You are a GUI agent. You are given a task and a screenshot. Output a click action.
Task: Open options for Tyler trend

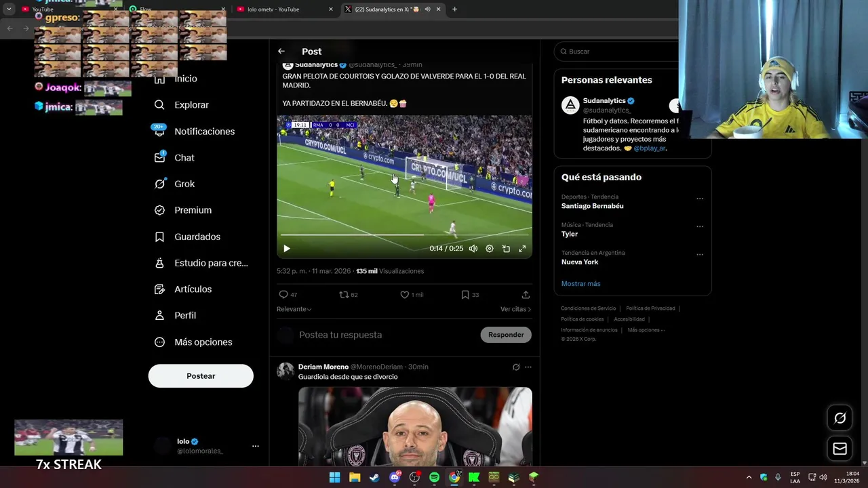click(700, 226)
